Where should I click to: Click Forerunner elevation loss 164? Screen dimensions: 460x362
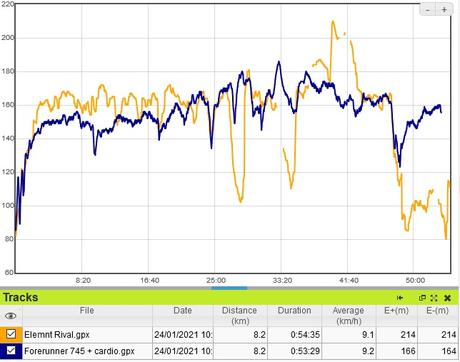(x=449, y=351)
